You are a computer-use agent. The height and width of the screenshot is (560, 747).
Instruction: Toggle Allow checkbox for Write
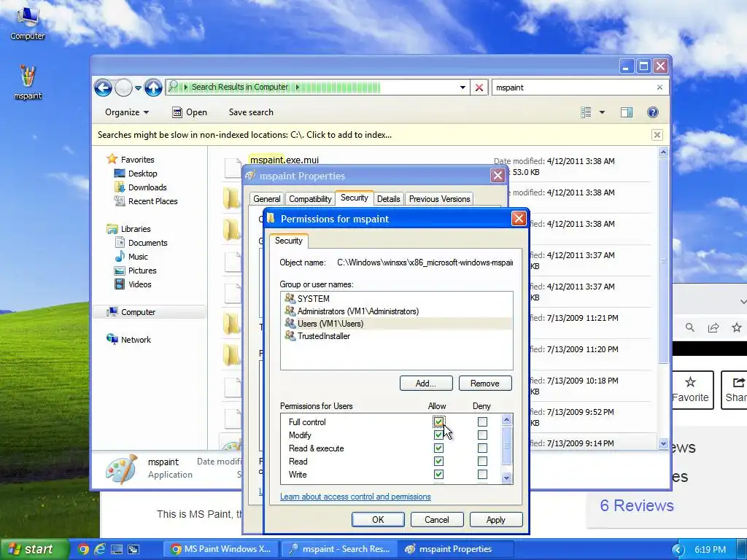(438, 474)
